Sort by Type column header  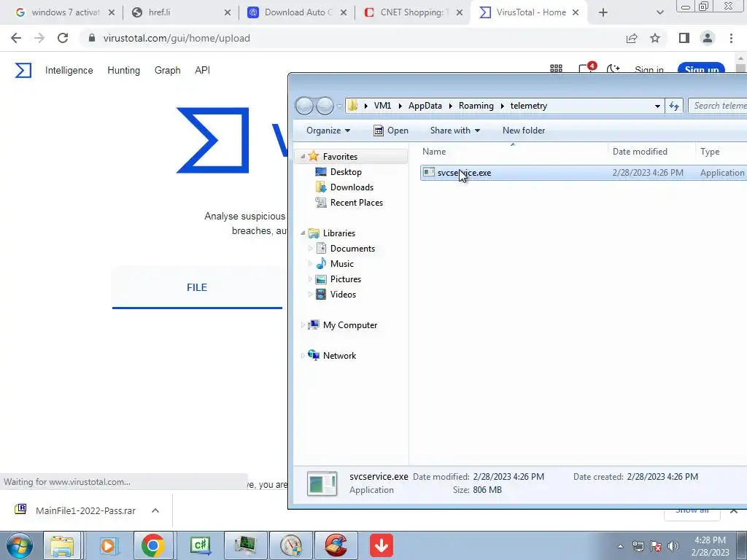tap(710, 152)
